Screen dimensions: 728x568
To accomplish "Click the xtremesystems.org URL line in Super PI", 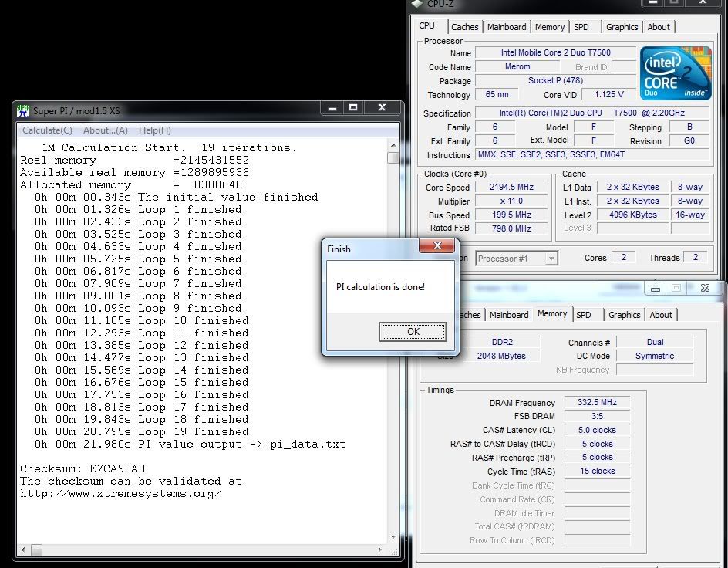I will 121,494.
